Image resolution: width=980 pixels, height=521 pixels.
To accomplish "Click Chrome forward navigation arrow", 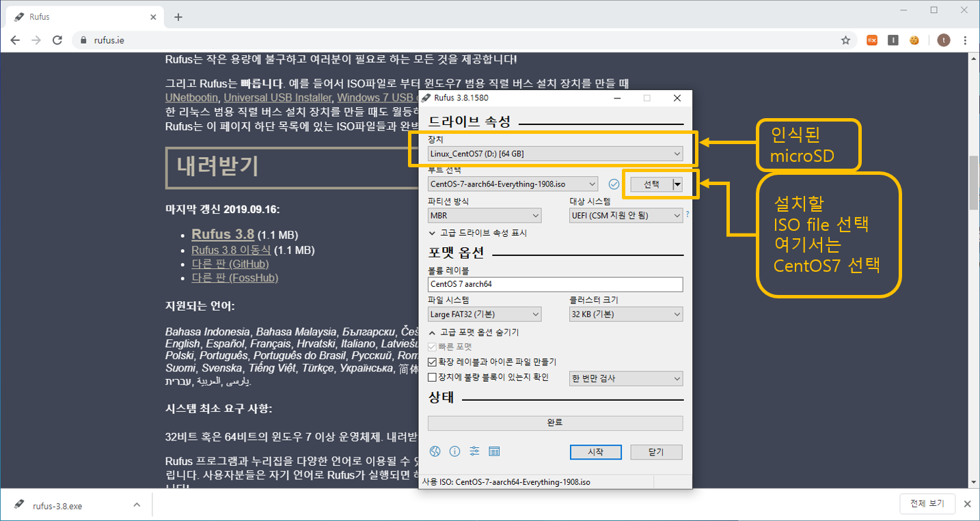I will (36, 40).
